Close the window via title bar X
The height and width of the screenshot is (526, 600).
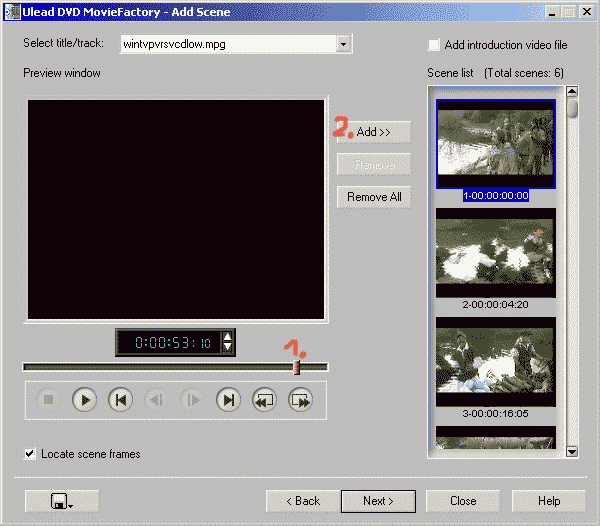(586, 12)
